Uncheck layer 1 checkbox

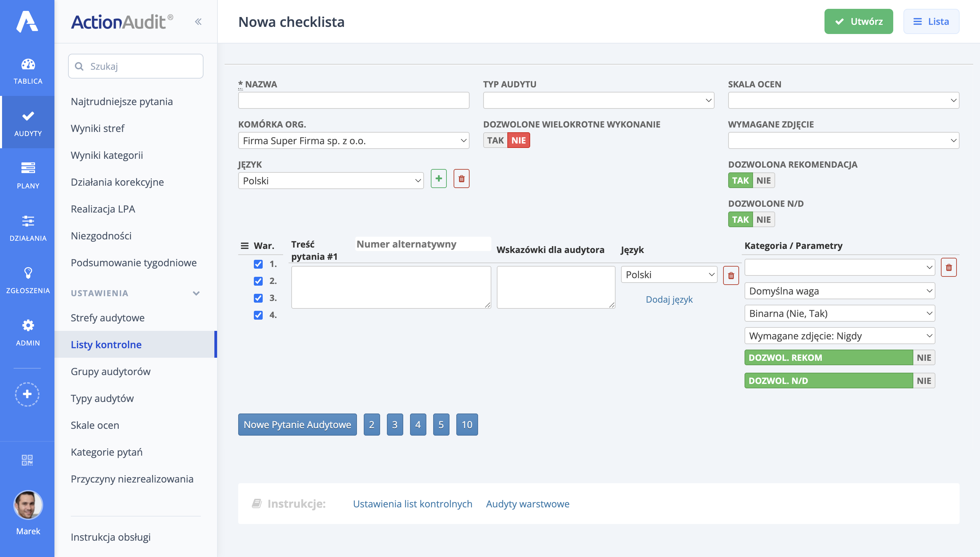pos(258,264)
